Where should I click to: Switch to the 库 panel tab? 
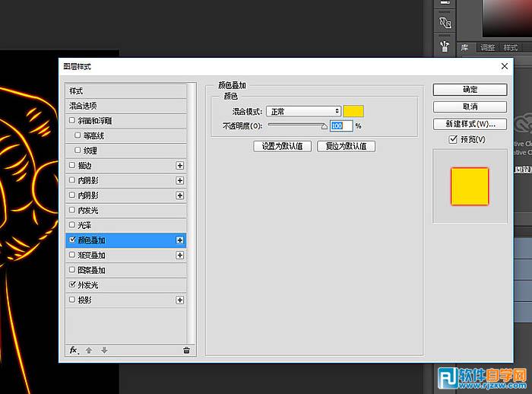pos(465,48)
